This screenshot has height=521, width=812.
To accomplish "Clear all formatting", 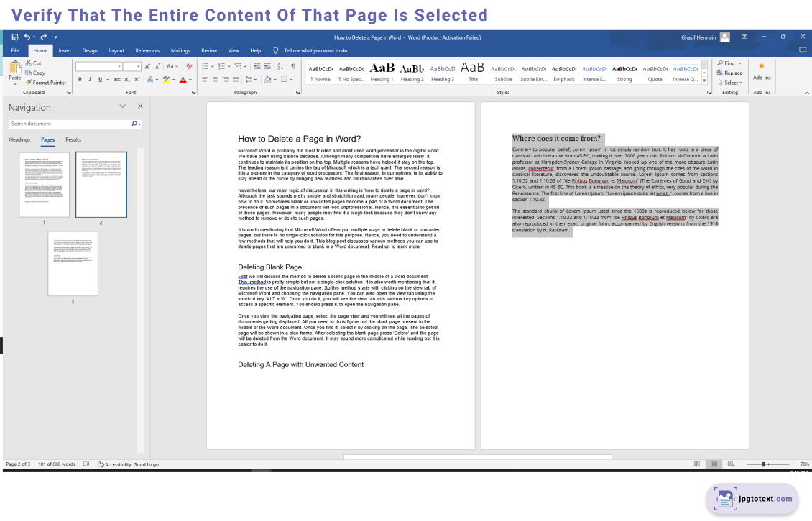I will coord(189,66).
